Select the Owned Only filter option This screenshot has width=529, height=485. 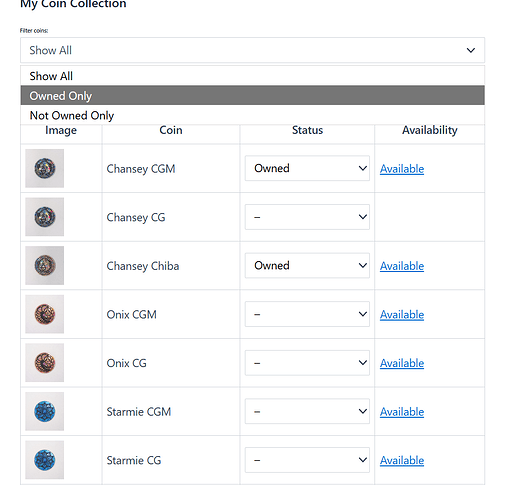(x=252, y=95)
